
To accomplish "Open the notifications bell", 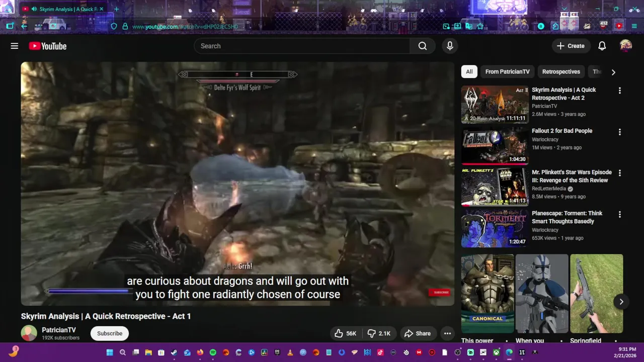I will coord(602,46).
